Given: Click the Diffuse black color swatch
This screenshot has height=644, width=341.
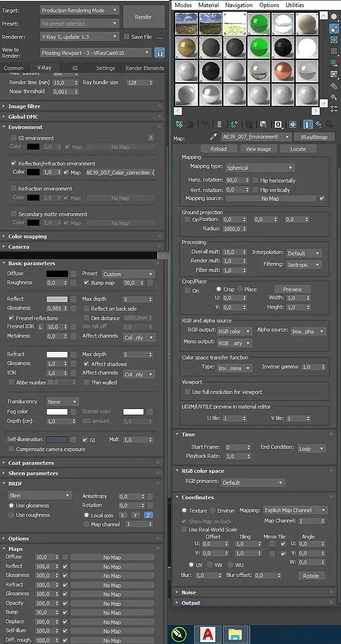Looking at the screenshot, I should click(x=57, y=274).
